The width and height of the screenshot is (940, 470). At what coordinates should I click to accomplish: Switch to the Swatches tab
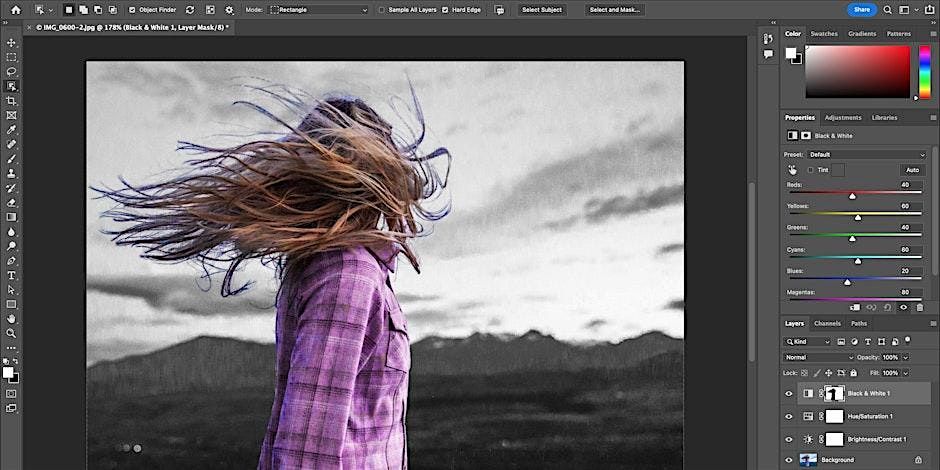pyautogui.click(x=824, y=33)
